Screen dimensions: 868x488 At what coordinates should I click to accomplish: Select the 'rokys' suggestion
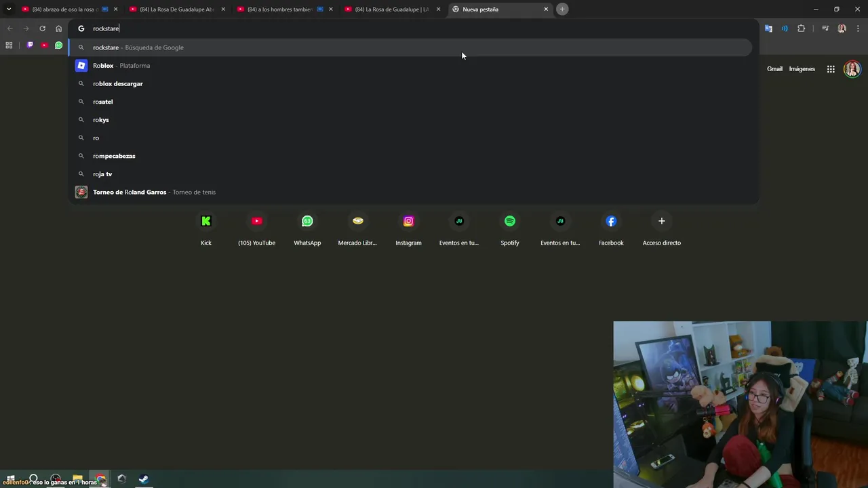[x=410, y=120]
